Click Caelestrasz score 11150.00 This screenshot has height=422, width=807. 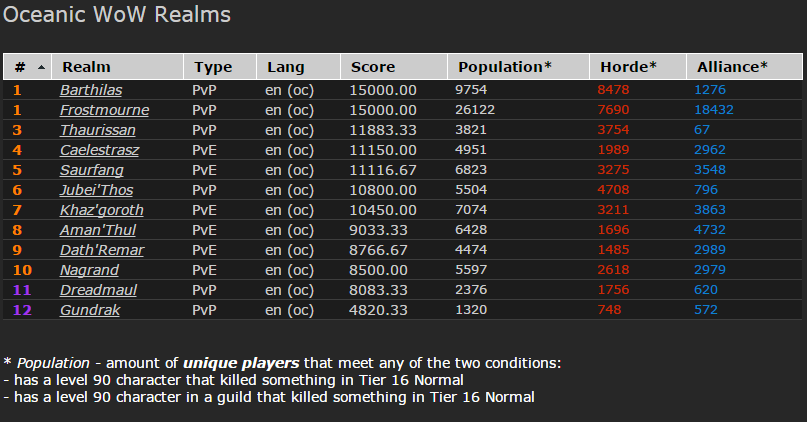[x=383, y=150]
